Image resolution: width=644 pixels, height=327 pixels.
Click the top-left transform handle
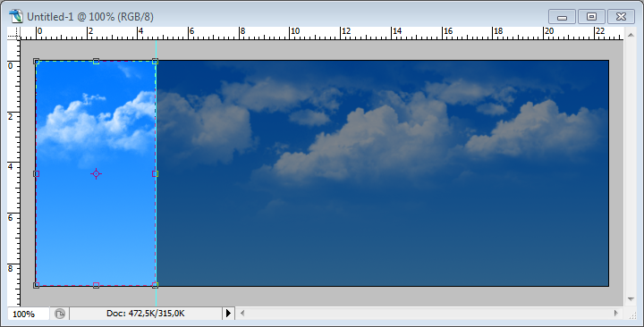[36, 61]
